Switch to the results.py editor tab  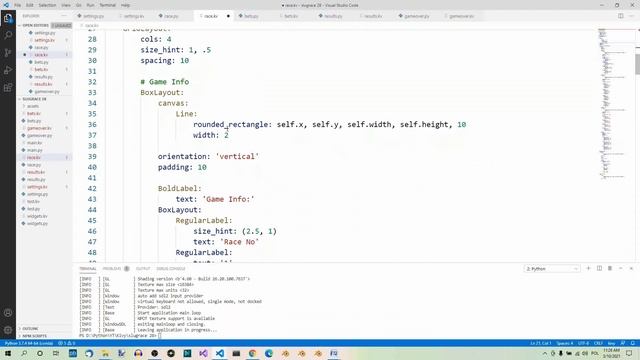click(x=333, y=16)
